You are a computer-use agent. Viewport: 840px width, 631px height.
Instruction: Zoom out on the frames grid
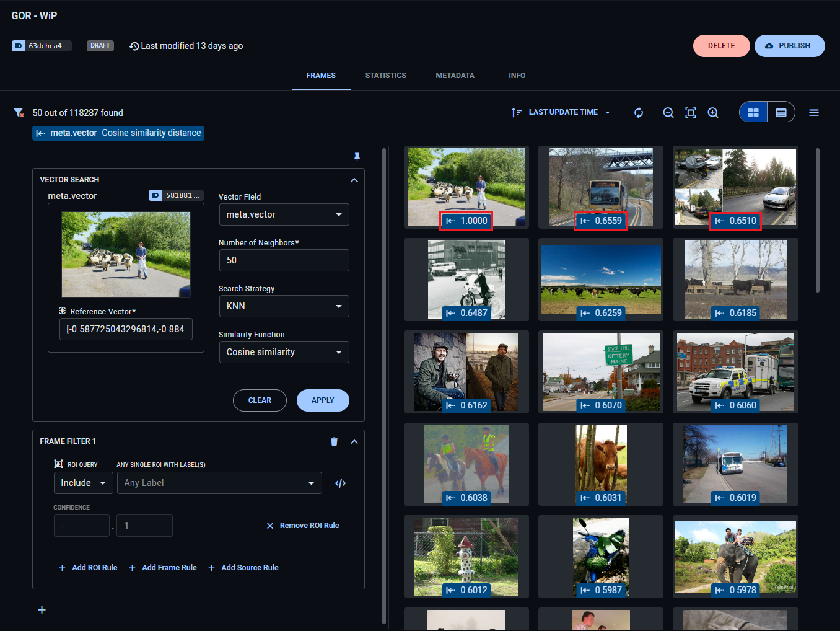(668, 112)
